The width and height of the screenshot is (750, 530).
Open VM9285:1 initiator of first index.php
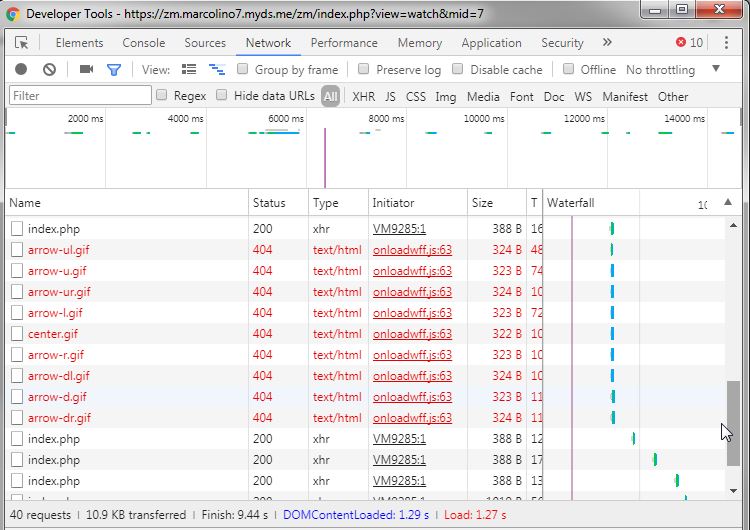pyautogui.click(x=399, y=229)
